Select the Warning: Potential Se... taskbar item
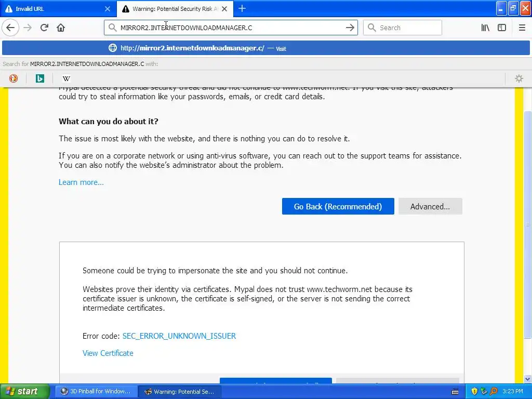This screenshot has width=532, height=399. 180,392
